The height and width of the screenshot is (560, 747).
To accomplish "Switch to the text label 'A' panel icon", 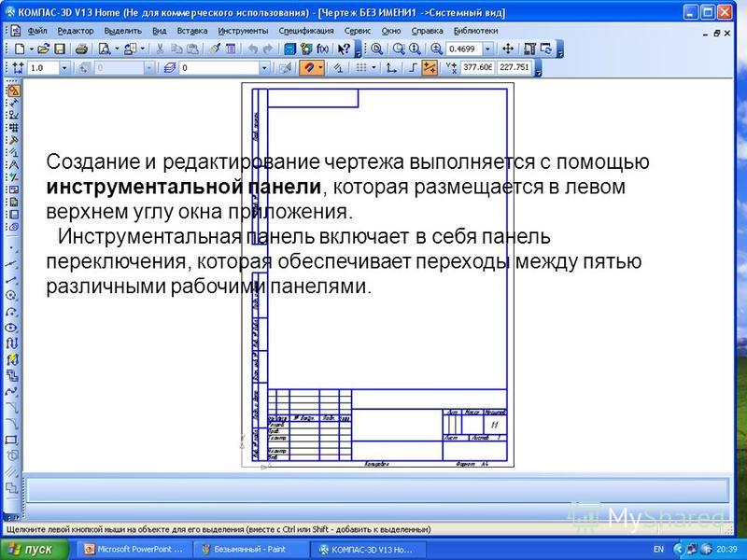I will (x=13, y=165).
